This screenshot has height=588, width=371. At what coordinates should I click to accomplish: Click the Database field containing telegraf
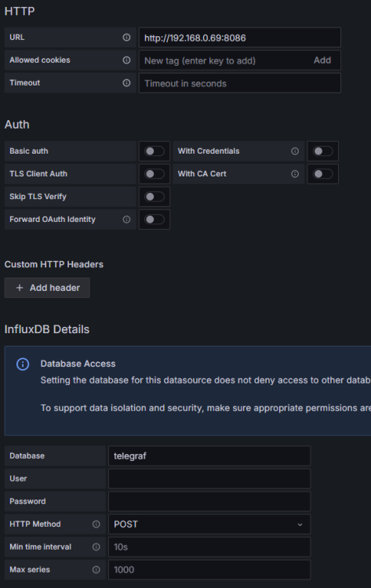[209, 456]
